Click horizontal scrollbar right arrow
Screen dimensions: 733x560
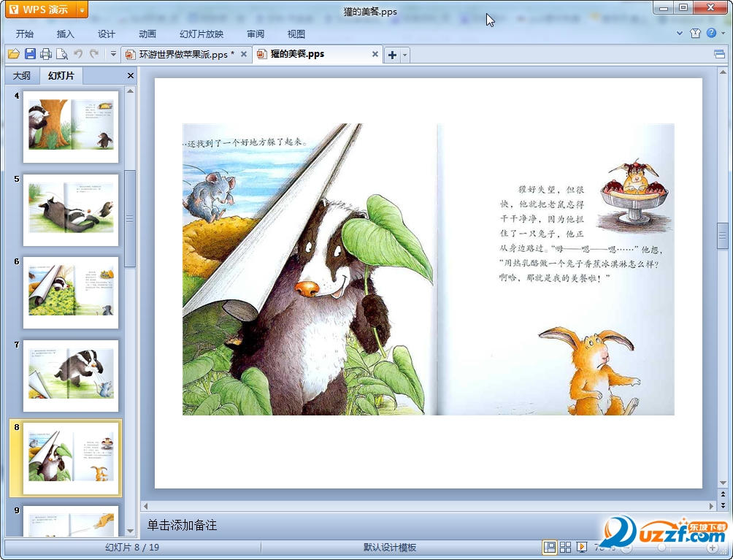point(712,506)
